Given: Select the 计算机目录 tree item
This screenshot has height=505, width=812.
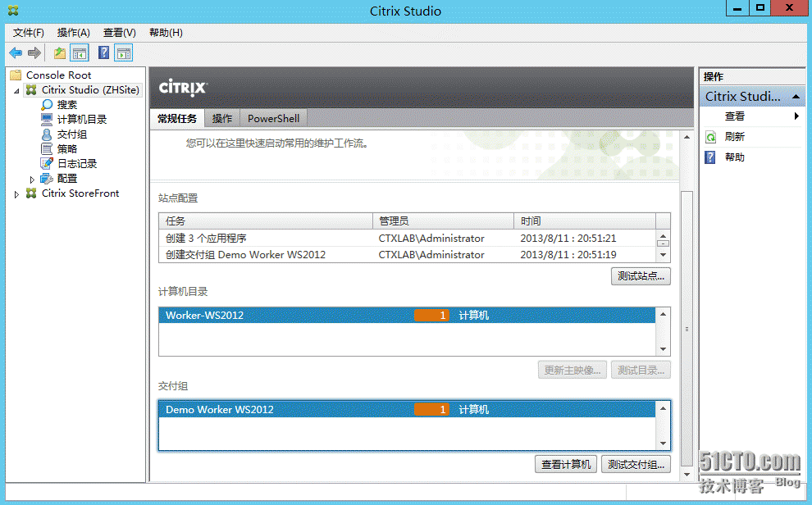Looking at the screenshot, I should pos(82,120).
